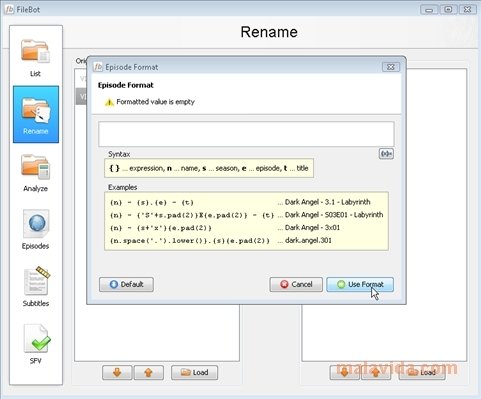Go to the SFV panel
Viewport: 481px width, 399px height.
tap(36, 345)
